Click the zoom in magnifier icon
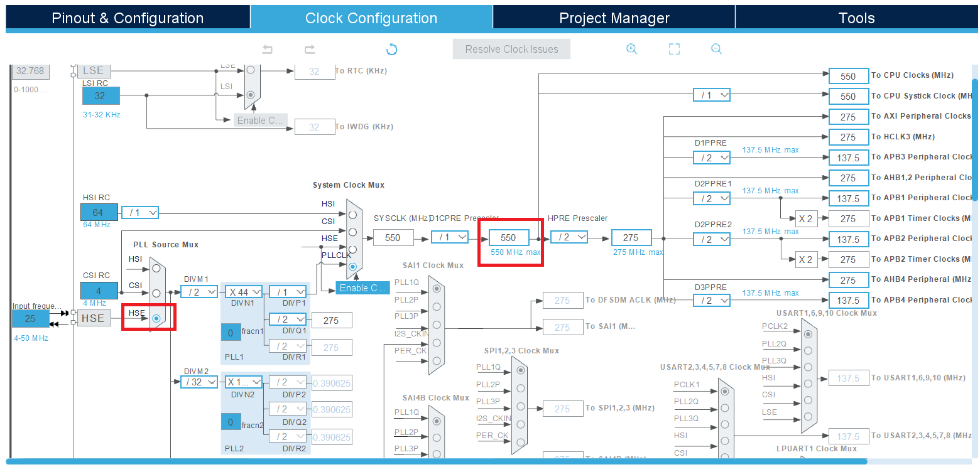Image resolution: width=980 pixels, height=467 pixels. (x=632, y=50)
